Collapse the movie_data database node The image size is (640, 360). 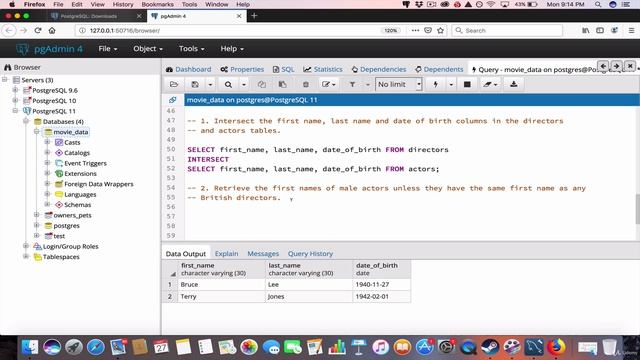pos(37,132)
